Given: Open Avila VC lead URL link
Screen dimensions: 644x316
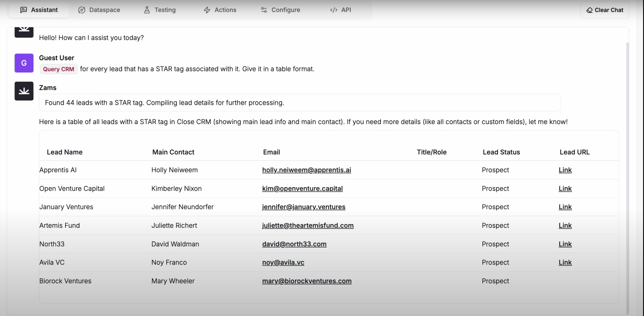Looking at the screenshot, I should point(565,262).
